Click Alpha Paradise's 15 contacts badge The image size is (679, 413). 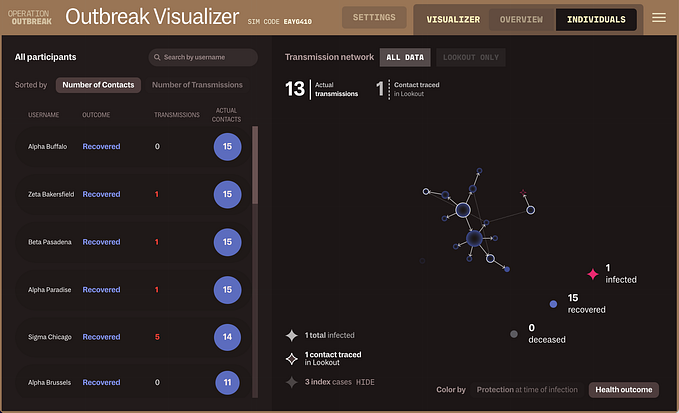click(227, 290)
